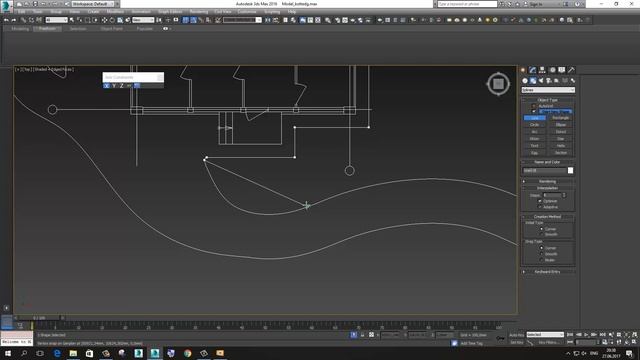Image resolution: width=640 pixels, height=360 pixels.
Task: Select the Cameras category icon
Action: pyautogui.click(x=549, y=80)
